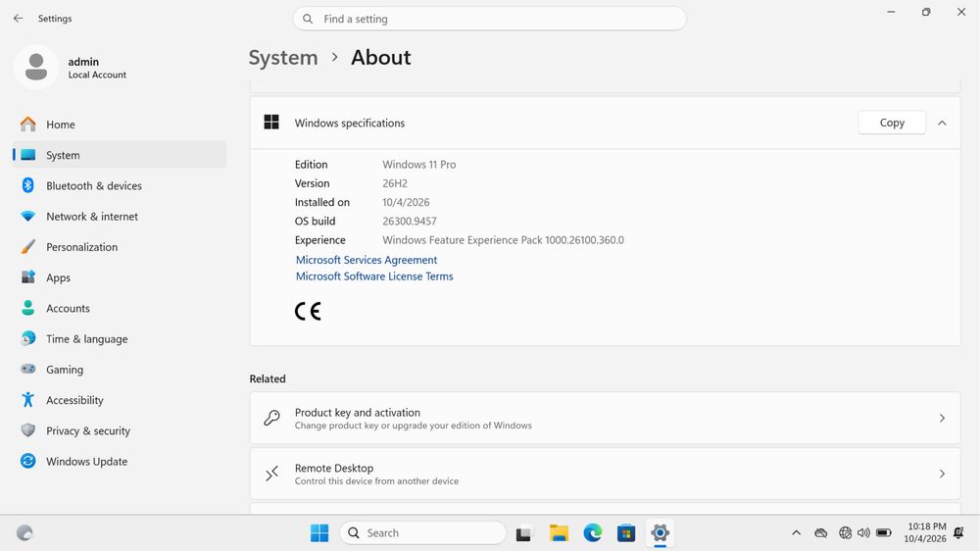Open Windows Update settings
Image resolution: width=980 pixels, height=551 pixels.
click(120, 462)
